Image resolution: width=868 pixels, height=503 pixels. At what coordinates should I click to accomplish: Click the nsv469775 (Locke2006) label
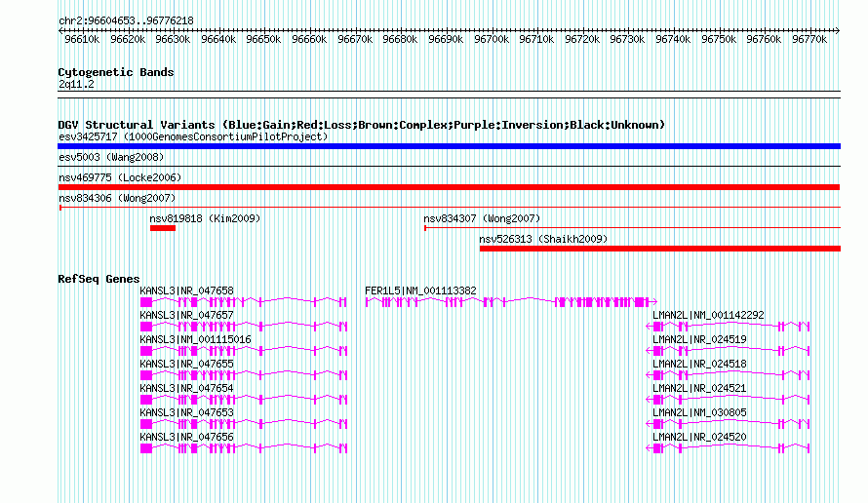[120, 177]
